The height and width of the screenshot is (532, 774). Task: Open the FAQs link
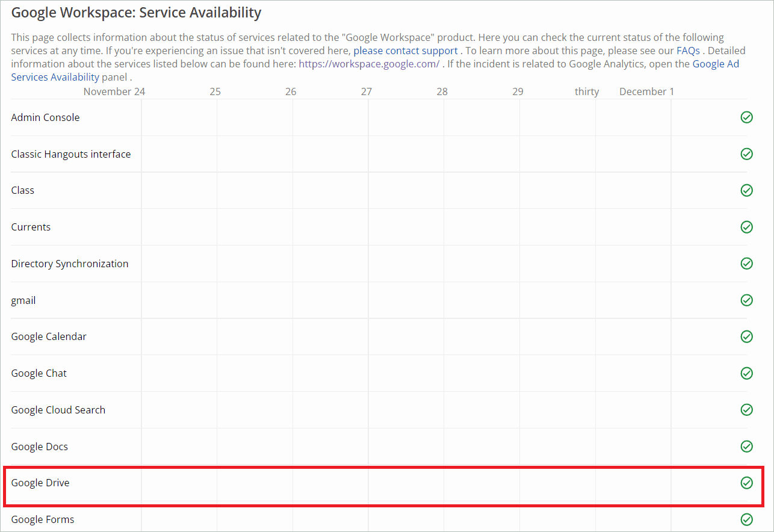(x=688, y=51)
